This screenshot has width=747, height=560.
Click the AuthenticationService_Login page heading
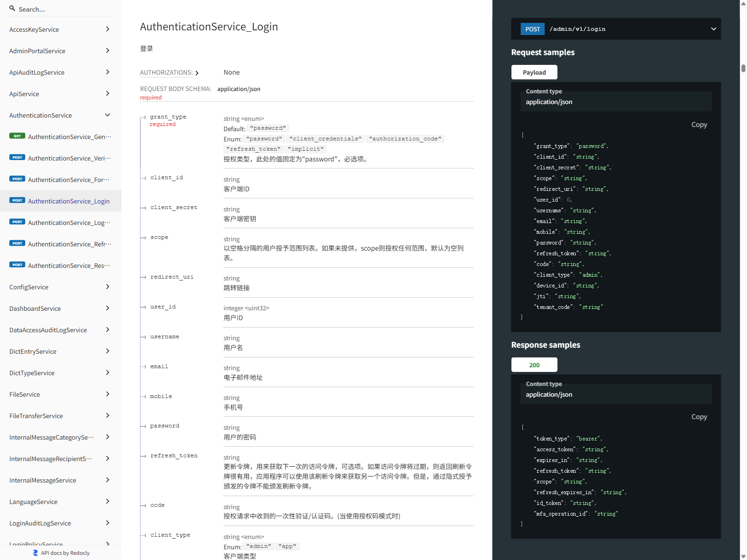point(209,27)
